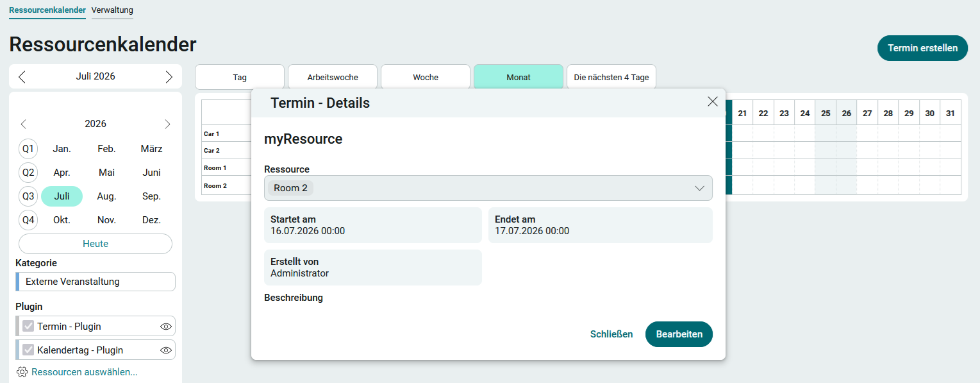Viewport: 980px width, 383px height.
Task: Click the Kalendertag - Plugin label
Action: (80, 350)
